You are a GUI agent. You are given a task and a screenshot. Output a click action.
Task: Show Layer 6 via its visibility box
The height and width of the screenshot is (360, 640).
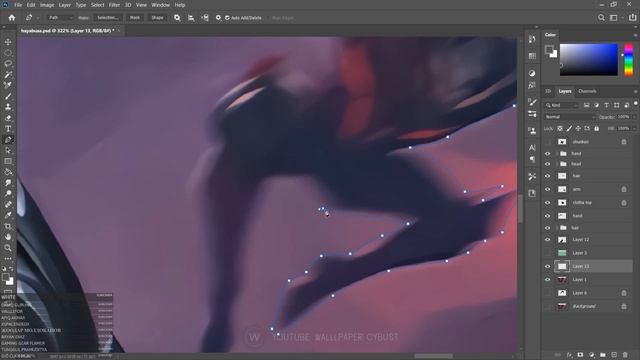point(548,293)
